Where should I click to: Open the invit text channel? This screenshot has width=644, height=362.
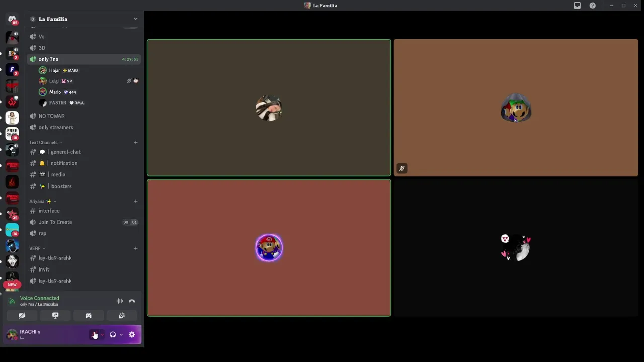pos(83,269)
